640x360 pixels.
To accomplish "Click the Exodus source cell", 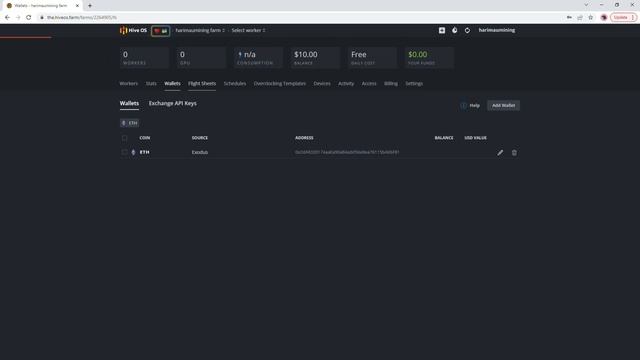I will point(200,152).
